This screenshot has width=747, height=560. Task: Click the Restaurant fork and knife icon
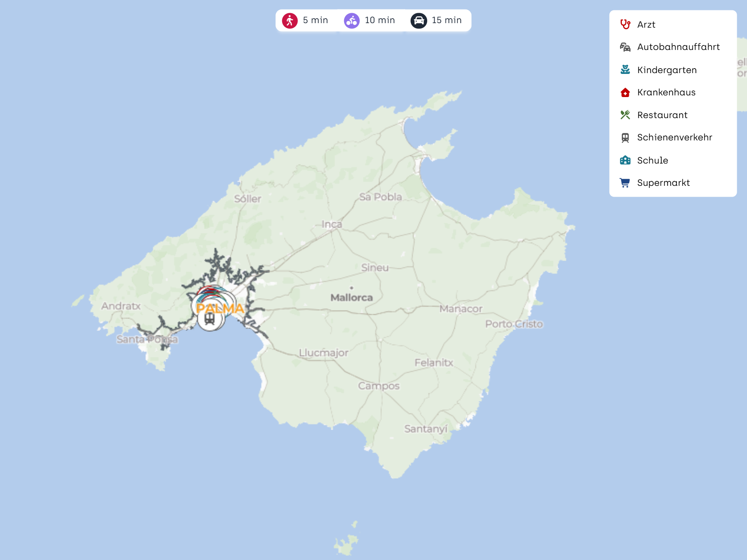[x=625, y=115]
